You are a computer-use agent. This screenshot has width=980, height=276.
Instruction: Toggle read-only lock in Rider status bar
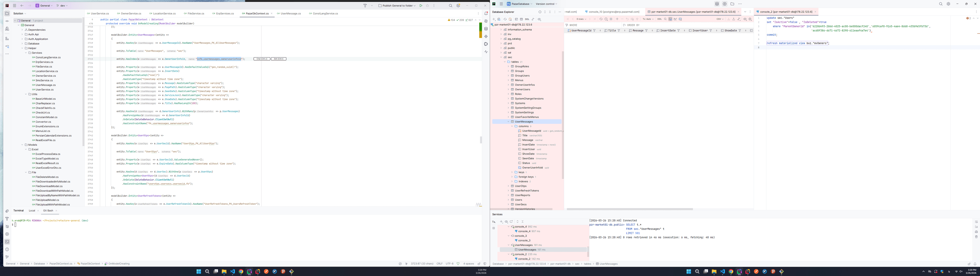click(479, 263)
